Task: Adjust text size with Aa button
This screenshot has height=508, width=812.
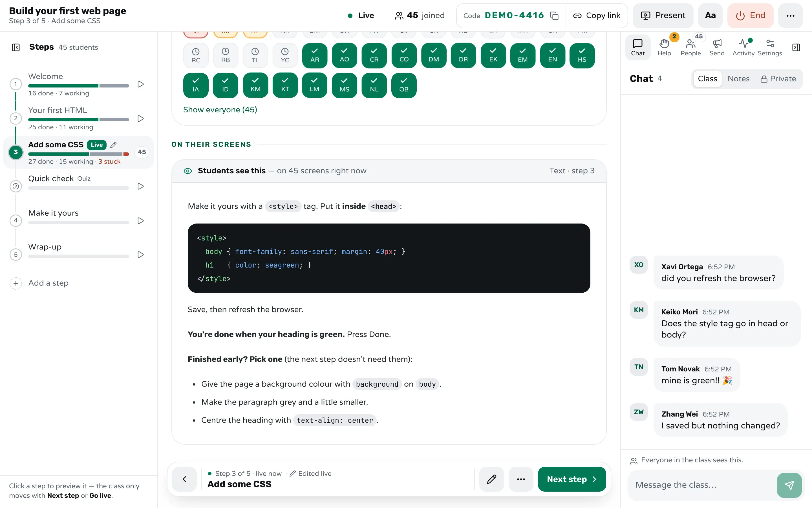Action: [x=710, y=16]
